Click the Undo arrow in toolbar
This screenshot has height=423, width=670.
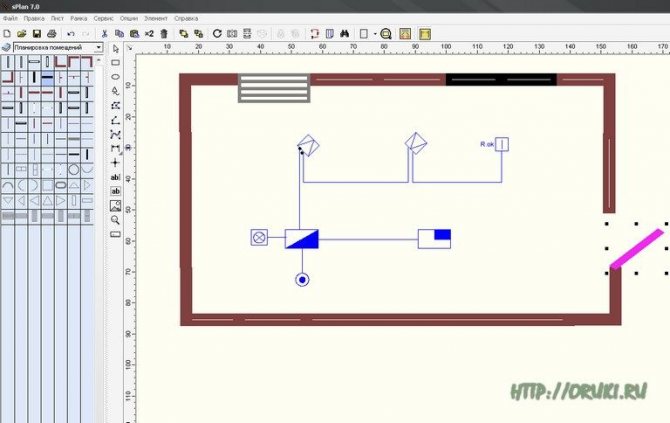pyautogui.click(x=70, y=33)
